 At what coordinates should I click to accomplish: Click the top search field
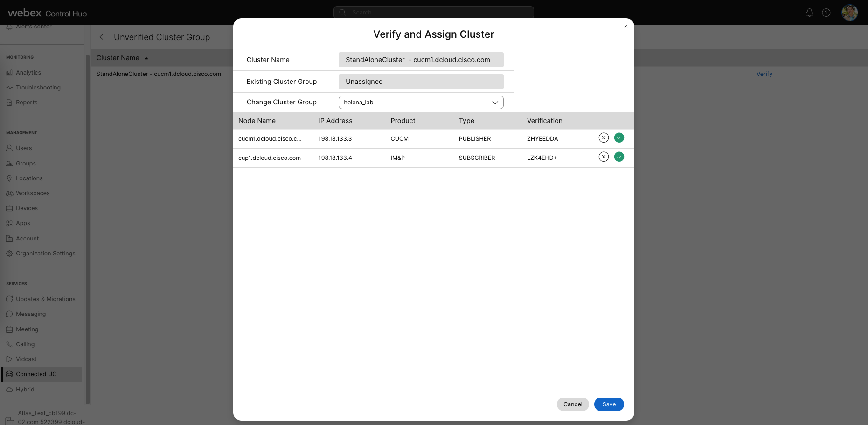(434, 13)
